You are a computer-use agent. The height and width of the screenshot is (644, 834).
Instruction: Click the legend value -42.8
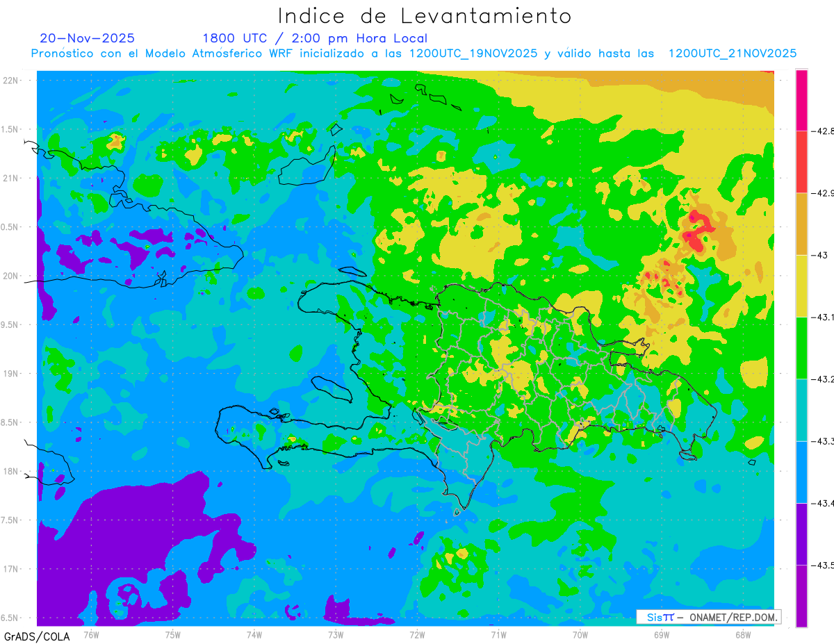(x=824, y=131)
